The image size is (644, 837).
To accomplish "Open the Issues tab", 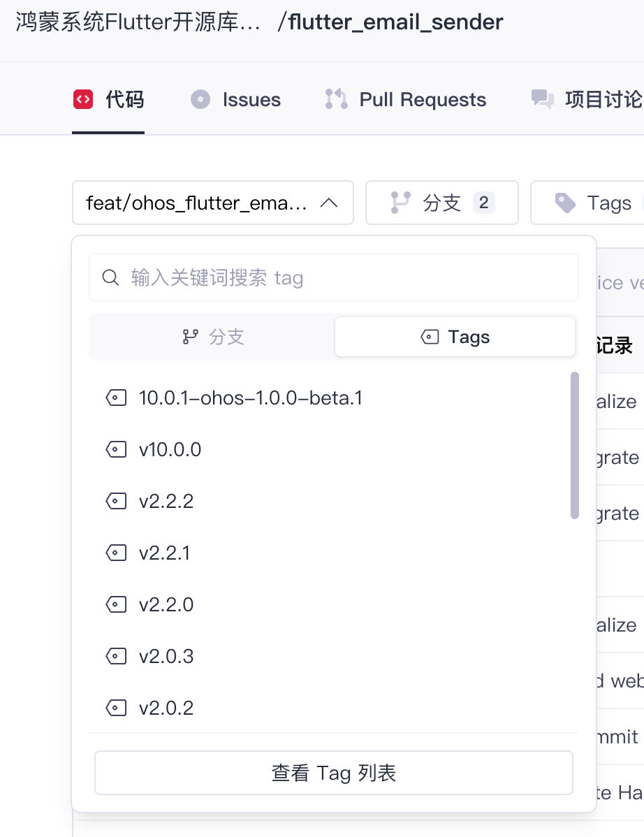I will pyautogui.click(x=236, y=99).
